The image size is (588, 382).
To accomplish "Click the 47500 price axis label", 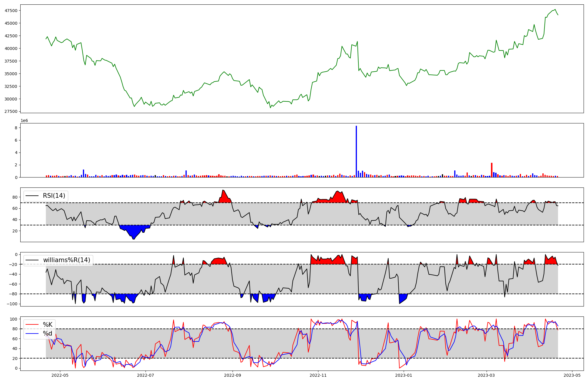I will (11, 11).
